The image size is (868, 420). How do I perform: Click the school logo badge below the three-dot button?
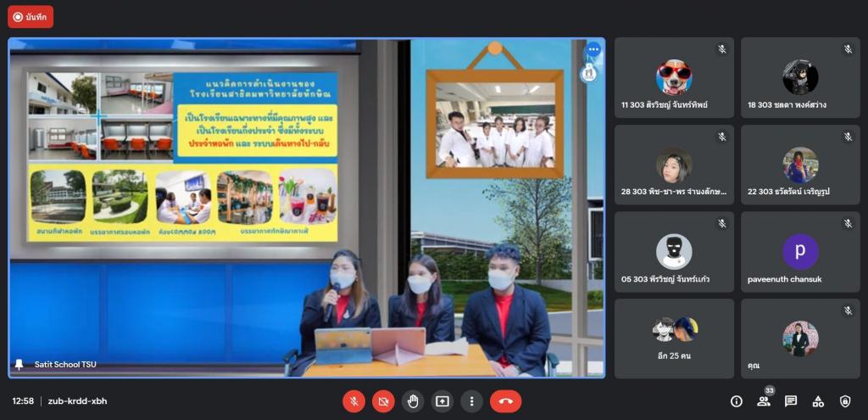click(588, 73)
